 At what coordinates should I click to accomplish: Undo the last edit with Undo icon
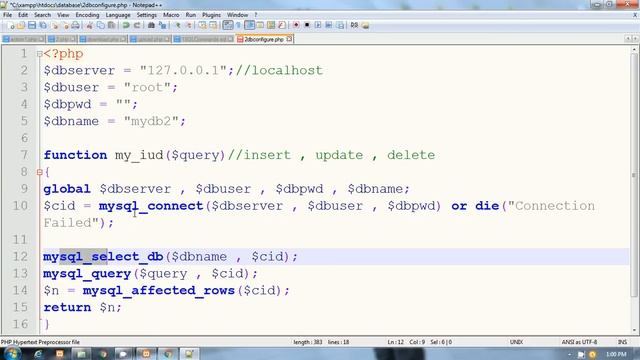(126, 25)
